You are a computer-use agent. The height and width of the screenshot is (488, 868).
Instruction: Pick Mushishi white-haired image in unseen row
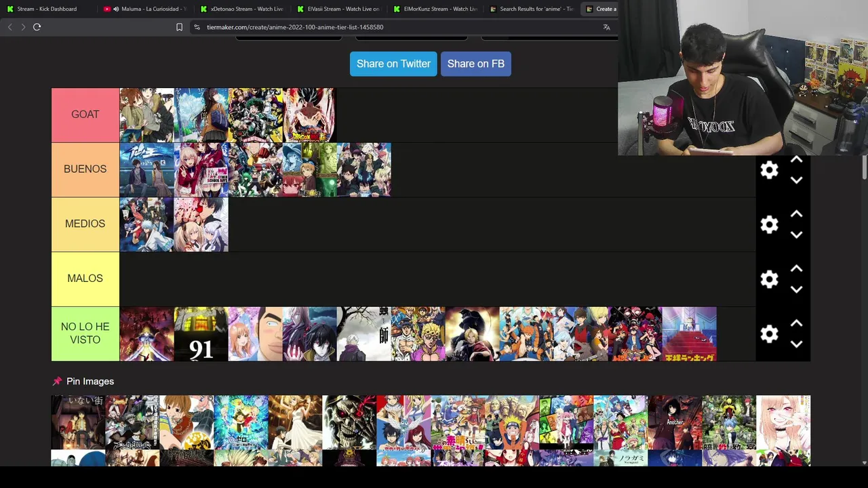point(364,334)
